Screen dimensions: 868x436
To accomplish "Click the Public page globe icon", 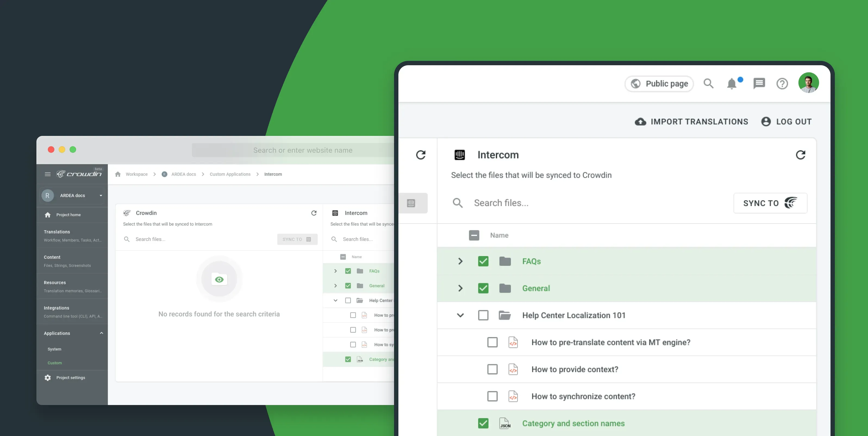I will click(636, 83).
